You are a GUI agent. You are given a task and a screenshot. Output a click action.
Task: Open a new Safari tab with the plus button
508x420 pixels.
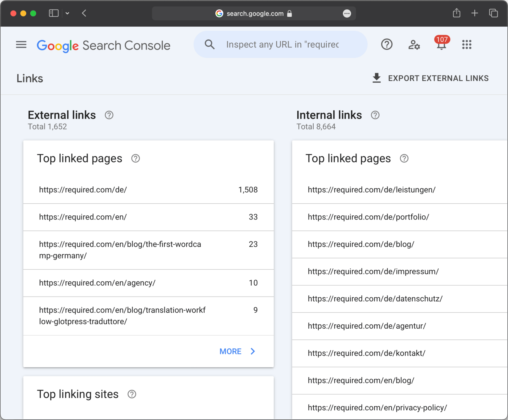(x=475, y=13)
